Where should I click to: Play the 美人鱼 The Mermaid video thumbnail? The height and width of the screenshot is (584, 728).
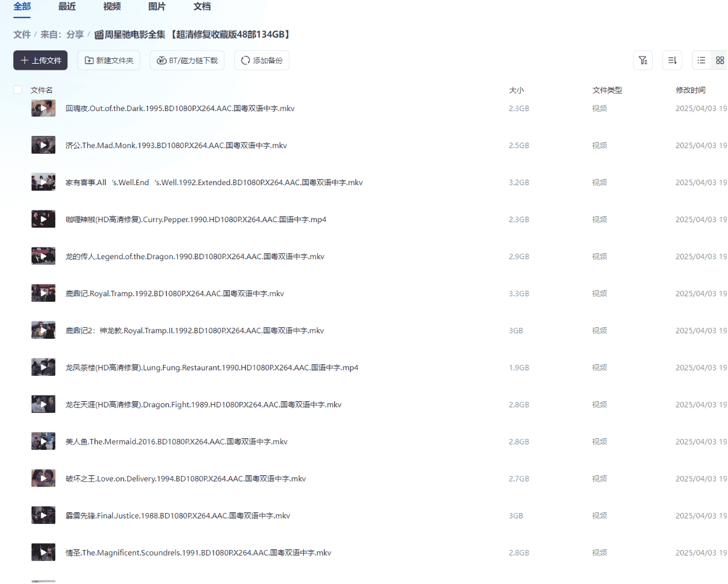tap(43, 441)
